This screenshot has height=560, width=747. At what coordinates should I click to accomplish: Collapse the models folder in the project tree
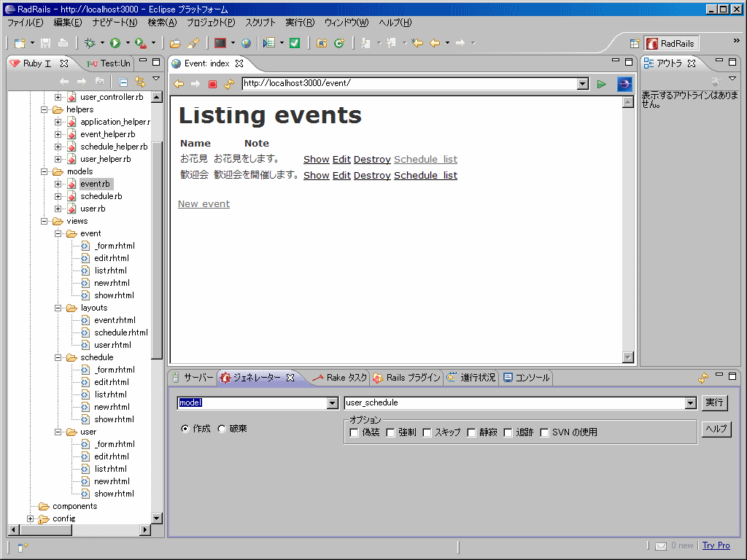click(x=44, y=171)
